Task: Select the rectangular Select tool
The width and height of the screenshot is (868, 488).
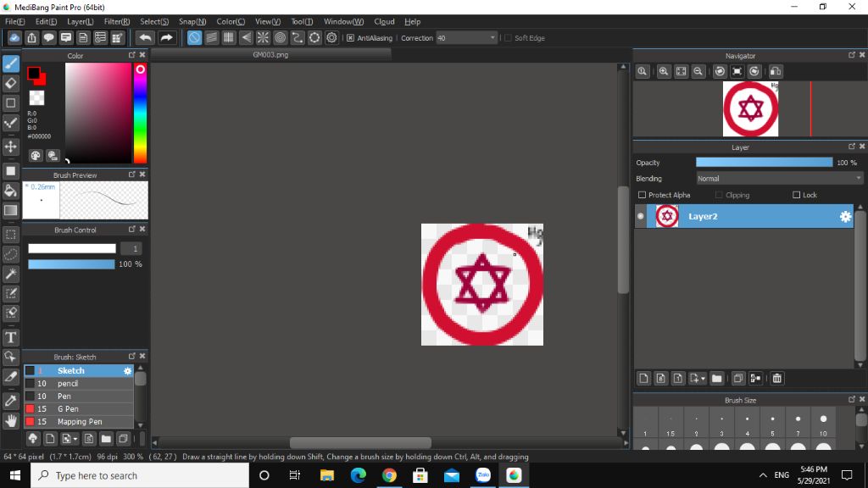Action: [x=10, y=235]
